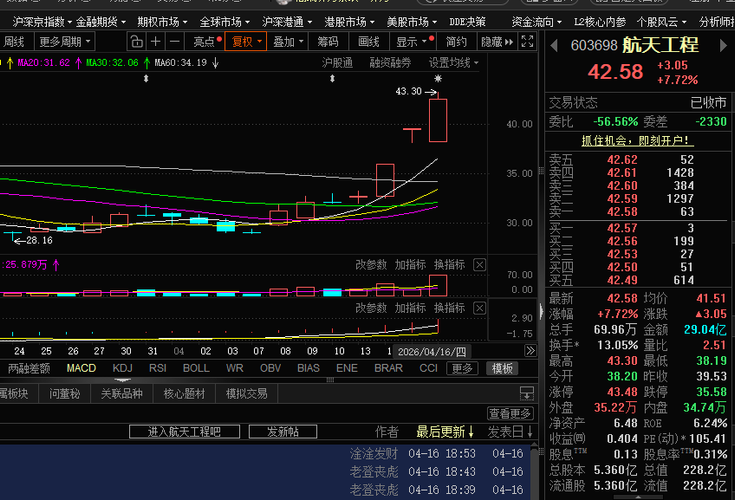Close the MACD indicator panel
Image resolution: width=735 pixels, height=500 pixels.
(480, 308)
